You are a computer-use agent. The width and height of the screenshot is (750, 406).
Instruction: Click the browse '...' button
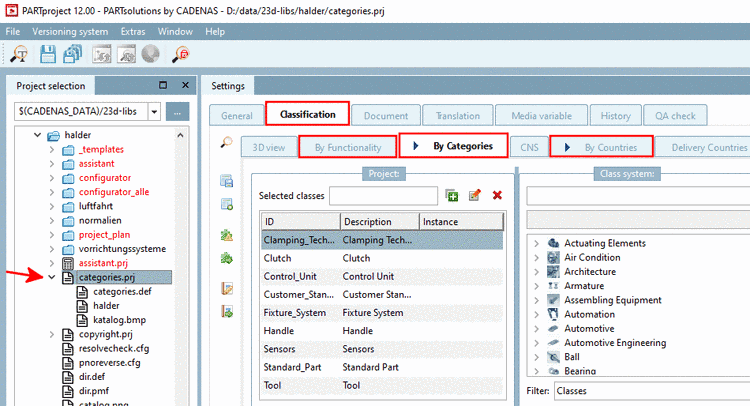click(177, 112)
